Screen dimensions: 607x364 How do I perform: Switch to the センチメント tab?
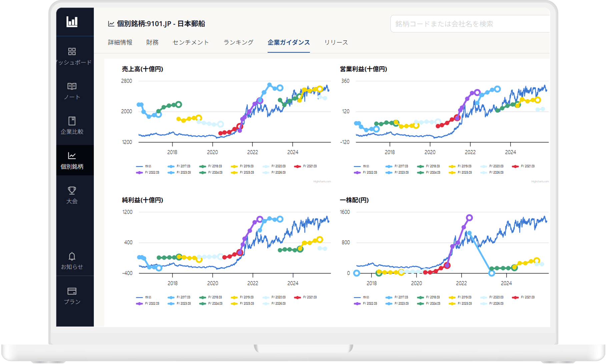tap(190, 42)
